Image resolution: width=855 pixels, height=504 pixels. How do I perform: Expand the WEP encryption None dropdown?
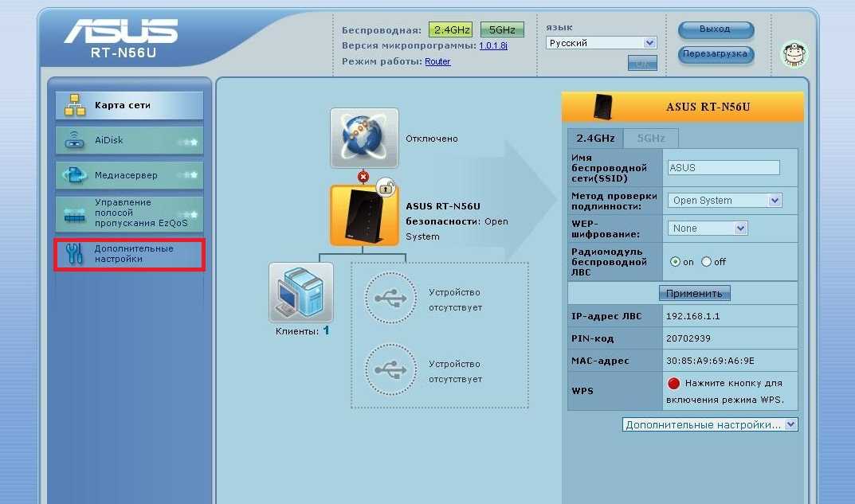[x=707, y=229]
